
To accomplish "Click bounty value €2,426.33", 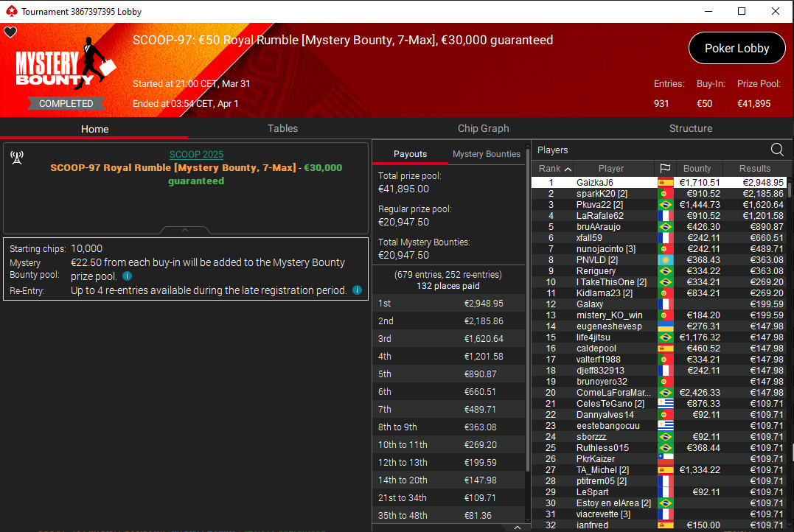I will (x=700, y=392).
